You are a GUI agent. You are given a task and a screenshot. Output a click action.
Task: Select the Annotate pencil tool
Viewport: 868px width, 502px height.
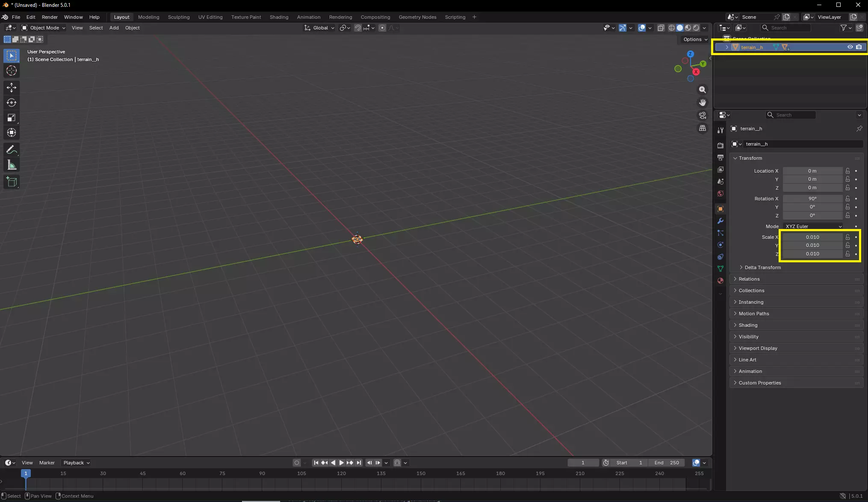[12, 150]
